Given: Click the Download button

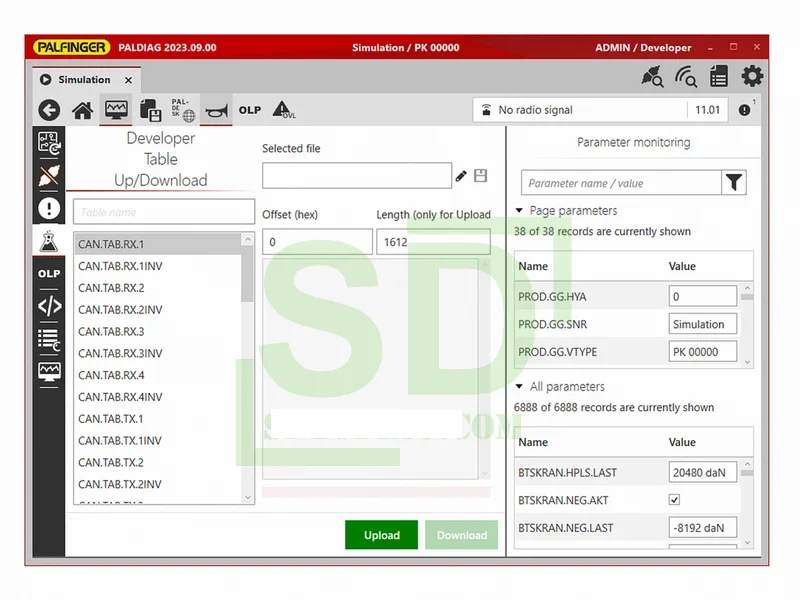Looking at the screenshot, I should (461, 535).
